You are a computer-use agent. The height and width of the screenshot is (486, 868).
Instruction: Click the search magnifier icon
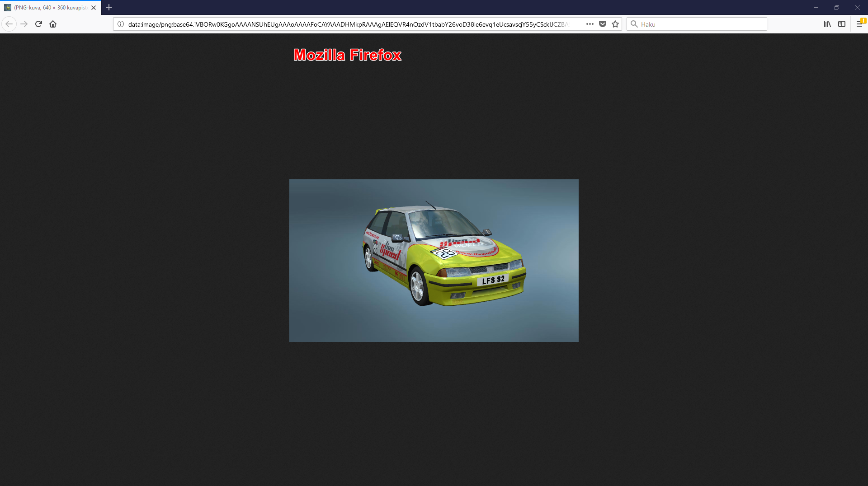tap(634, 24)
